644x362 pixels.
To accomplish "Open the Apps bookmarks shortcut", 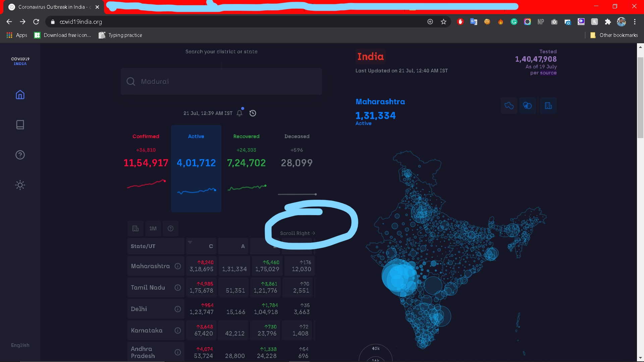I will pyautogui.click(x=17, y=35).
